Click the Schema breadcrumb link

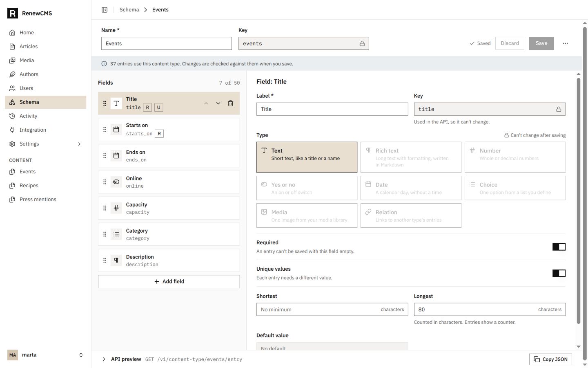[x=129, y=10]
